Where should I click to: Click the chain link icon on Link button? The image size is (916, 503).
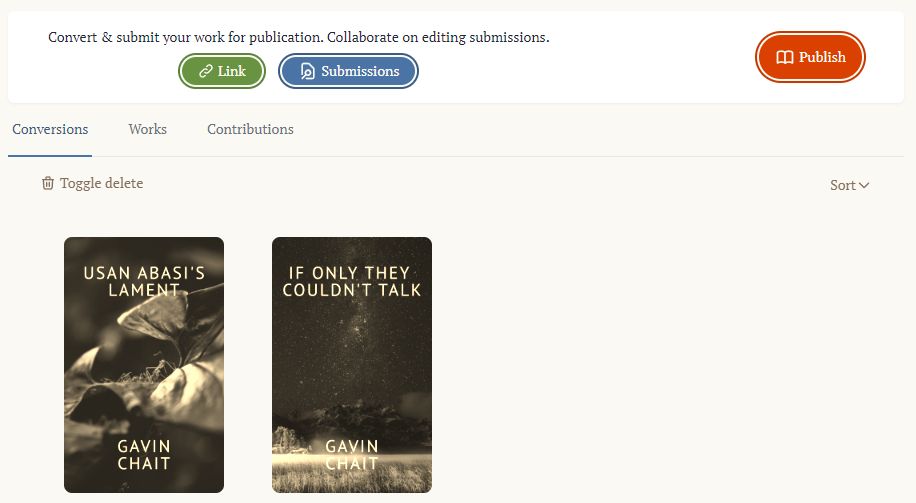[x=205, y=71]
